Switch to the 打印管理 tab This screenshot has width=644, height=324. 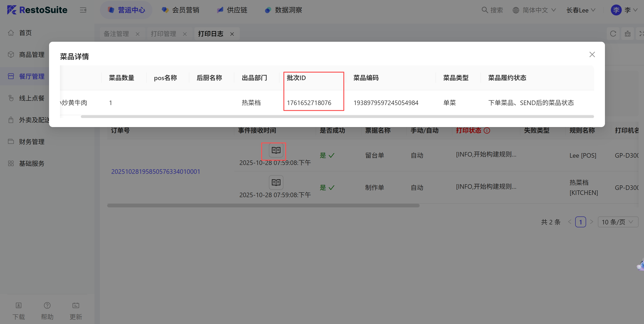[x=163, y=34]
